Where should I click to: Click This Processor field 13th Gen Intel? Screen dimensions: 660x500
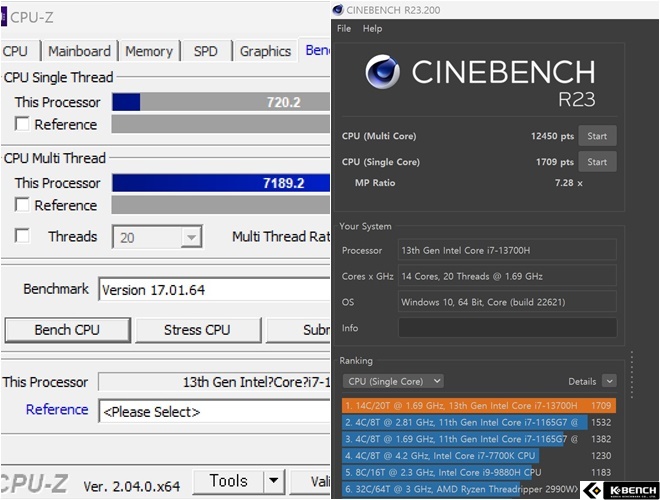tap(214, 382)
